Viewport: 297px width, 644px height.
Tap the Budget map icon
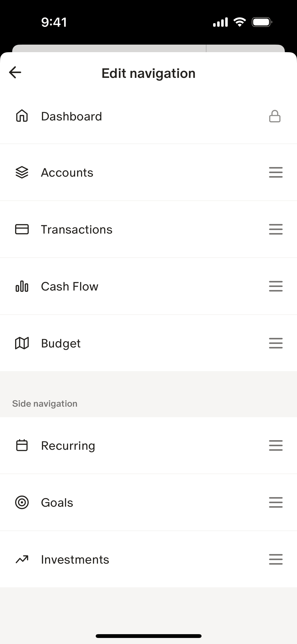[22, 343]
